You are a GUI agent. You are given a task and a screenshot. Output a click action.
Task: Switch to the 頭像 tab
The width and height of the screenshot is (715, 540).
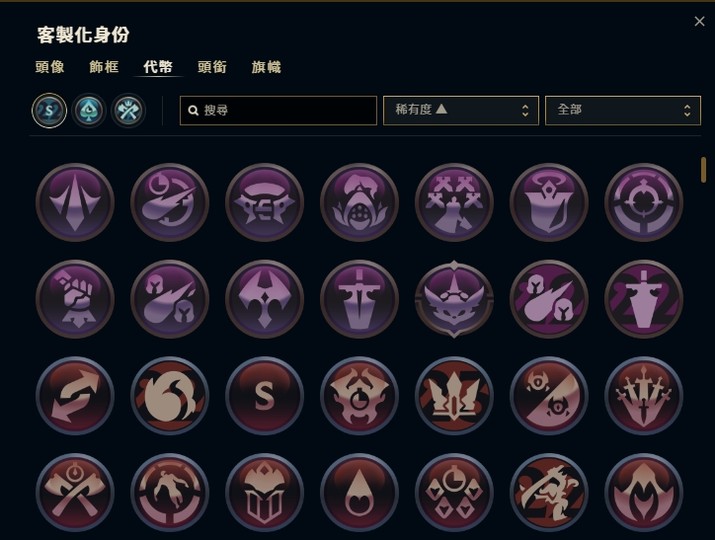point(50,67)
